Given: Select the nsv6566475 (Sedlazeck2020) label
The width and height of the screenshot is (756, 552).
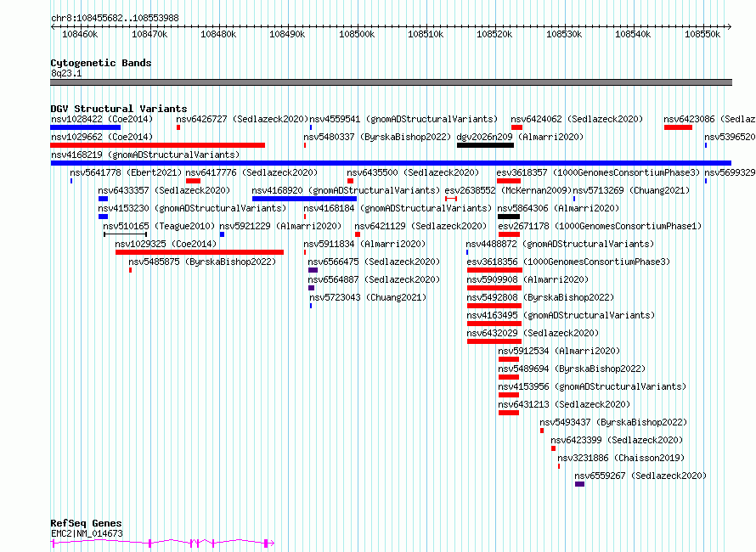Looking at the screenshot, I should (x=374, y=262).
